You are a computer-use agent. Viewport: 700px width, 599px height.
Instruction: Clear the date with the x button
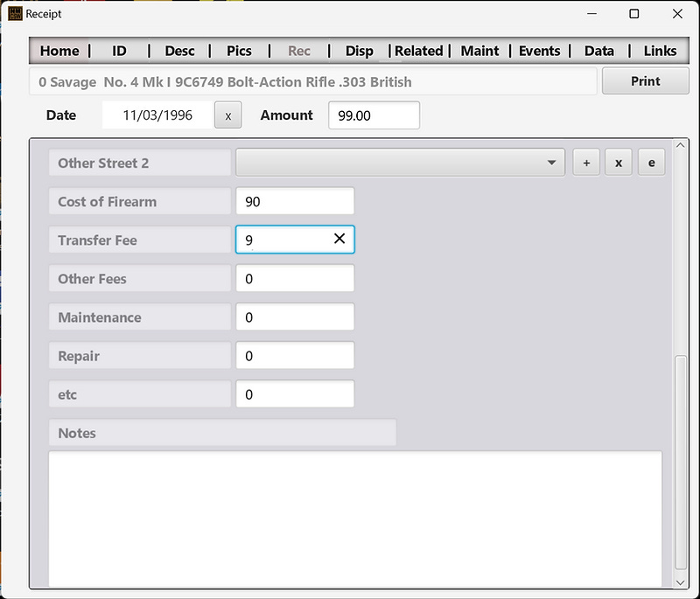(228, 115)
